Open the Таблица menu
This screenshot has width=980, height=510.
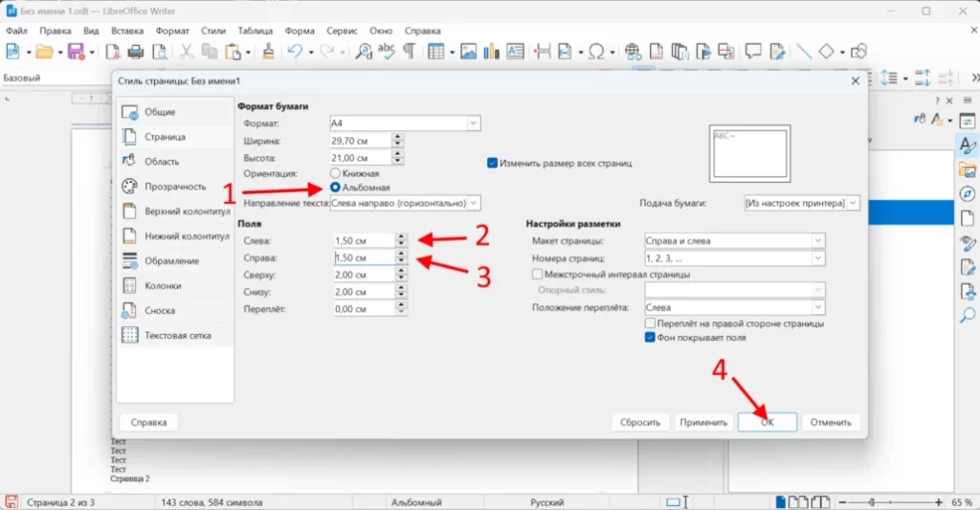255,31
